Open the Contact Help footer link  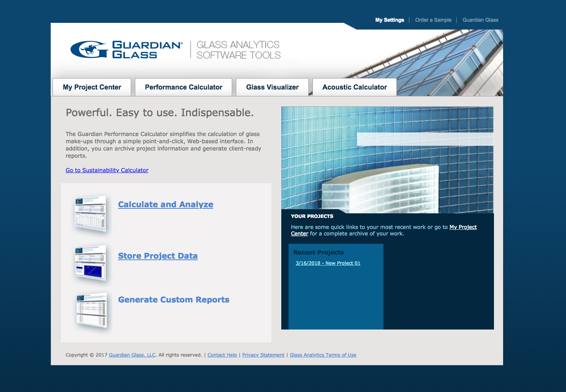pos(222,355)
